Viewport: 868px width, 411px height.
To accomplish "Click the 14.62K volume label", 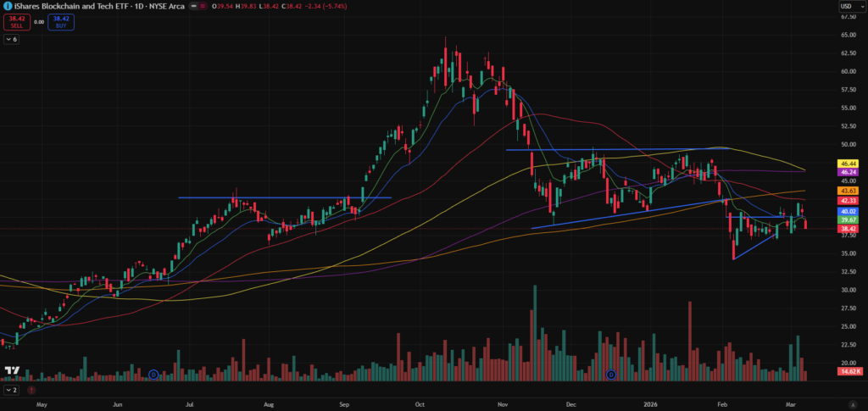I will 849,372.
